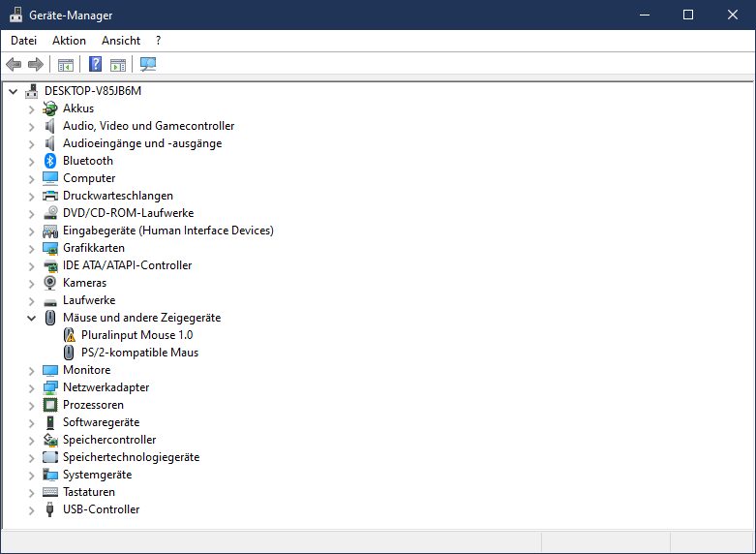756x554 pixels.
Task: Click the PS/2-kompatible Maus device icon
Action: pos(69,353)
